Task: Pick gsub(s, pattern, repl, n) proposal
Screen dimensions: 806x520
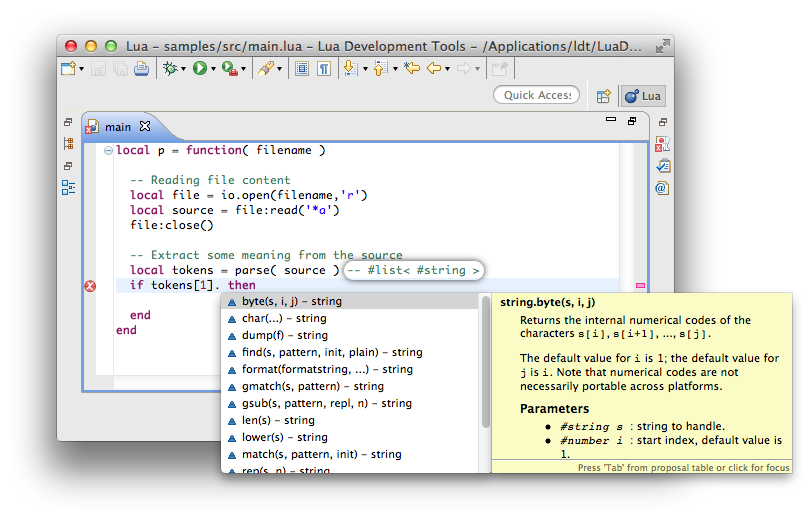Action: coord(351,403)
